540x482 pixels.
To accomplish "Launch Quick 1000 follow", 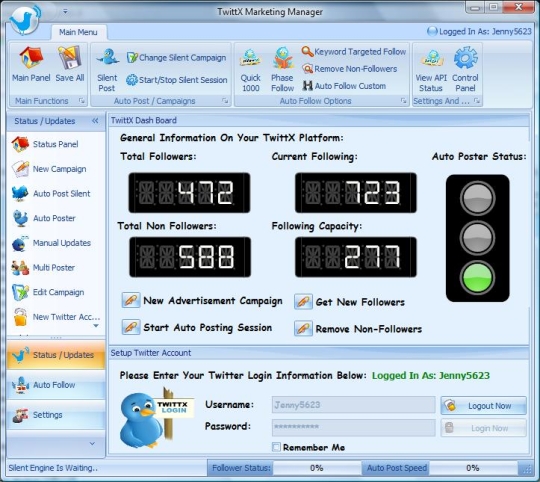I will pyautogui.click(x=250, y=70).
